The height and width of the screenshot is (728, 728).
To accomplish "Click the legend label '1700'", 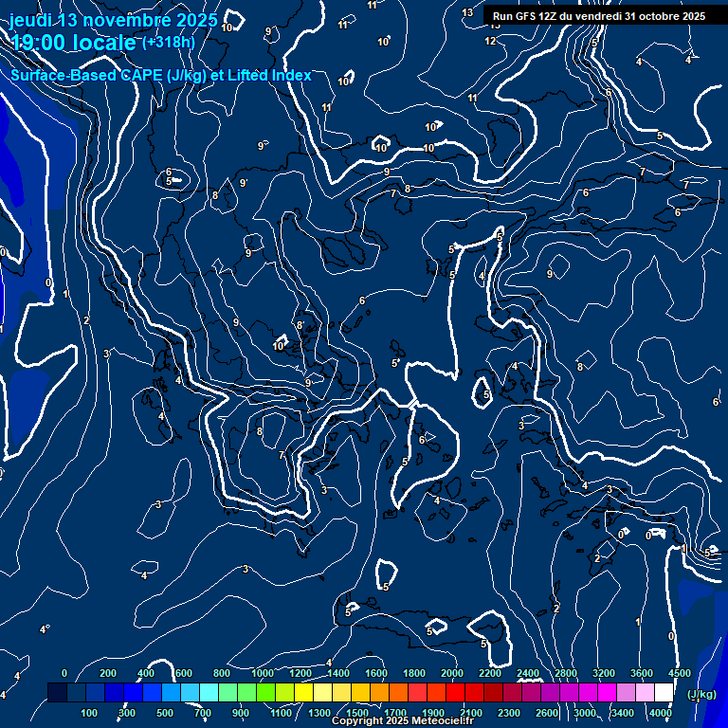I will (x=395, y=713).
